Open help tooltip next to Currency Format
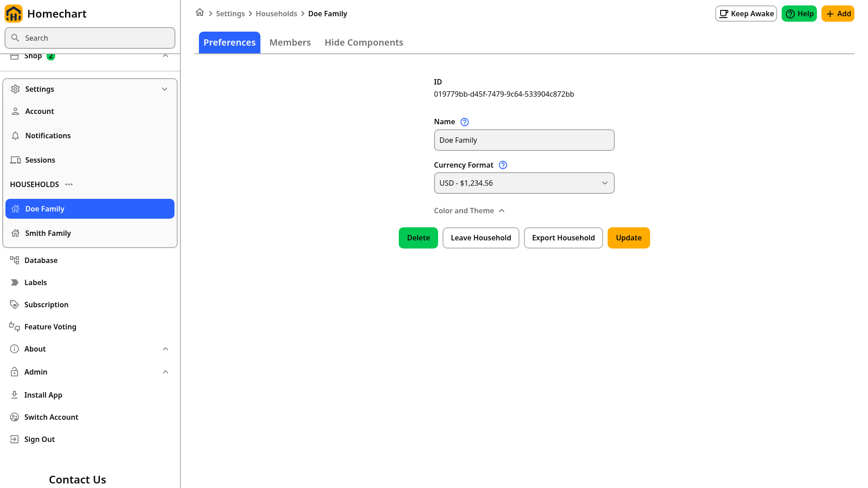 point(503,165)
